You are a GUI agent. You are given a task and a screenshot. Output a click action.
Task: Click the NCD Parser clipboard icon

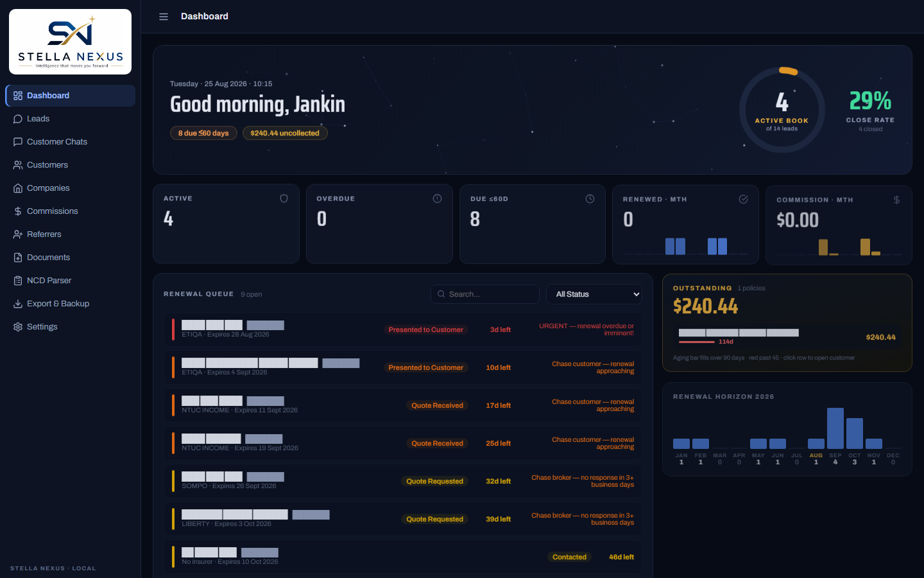[x=18, y=281]
